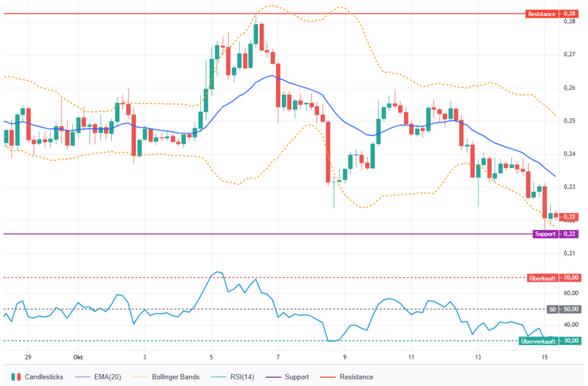Image resolution: width=588 pixels, height=386 pixels.
Task: Click the 29 date axis label
Action: point(28,357)
